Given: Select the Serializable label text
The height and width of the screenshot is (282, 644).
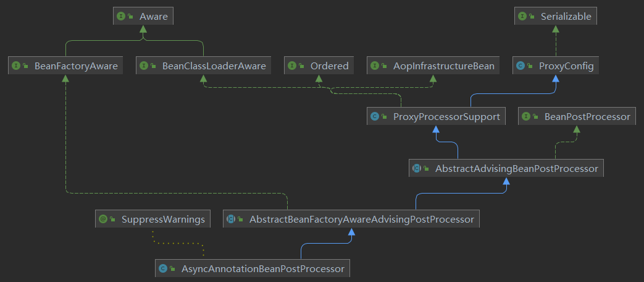Looking at the screenshot, I should click(x=566, y=17).
